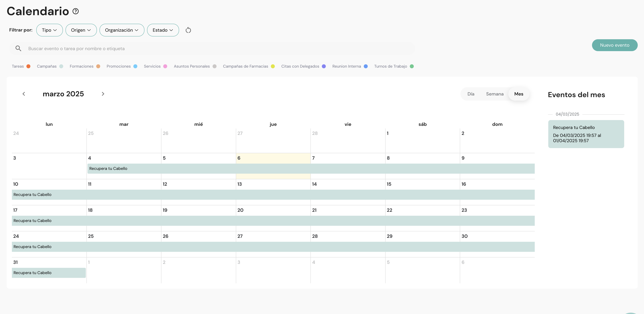Create a new event with Nuevo evento
644x314 pixels.
[x=614, y=45]
